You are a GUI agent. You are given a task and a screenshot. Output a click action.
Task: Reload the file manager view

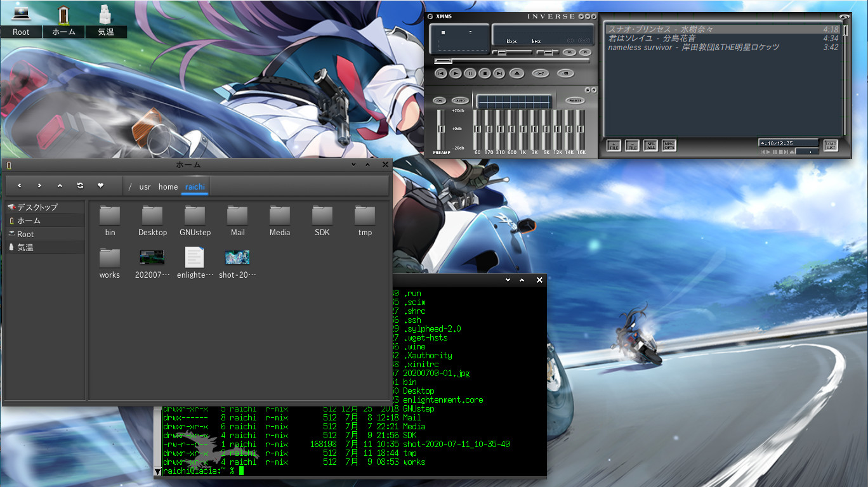(80, 186)
